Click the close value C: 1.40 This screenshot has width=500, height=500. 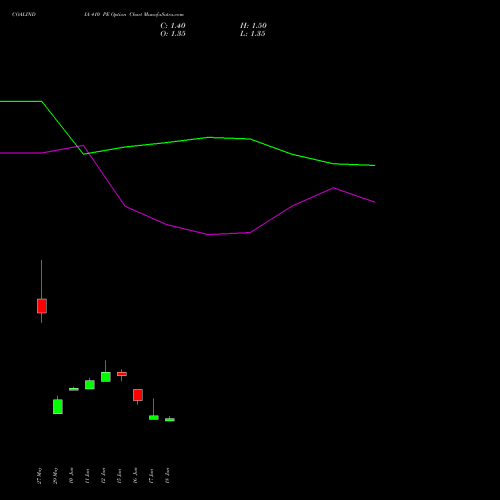coord(173,26)
